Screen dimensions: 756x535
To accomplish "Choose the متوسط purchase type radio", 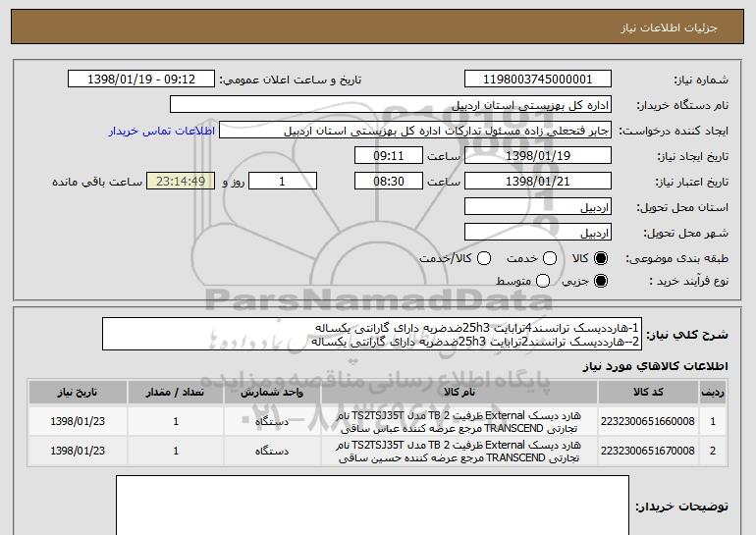I will click(543, 281).
